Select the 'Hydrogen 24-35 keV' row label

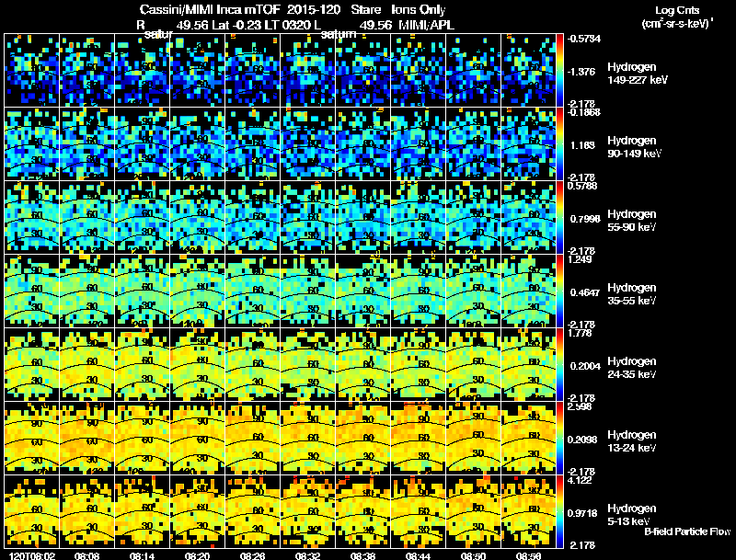pos(632,368)
